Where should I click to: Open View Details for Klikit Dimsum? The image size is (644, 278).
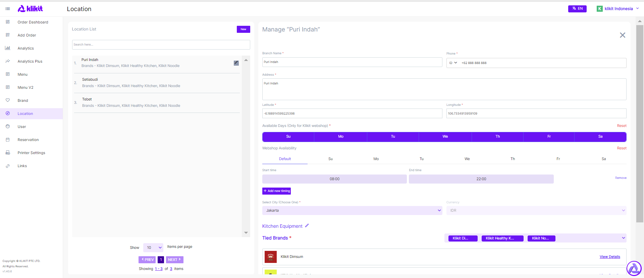(609, 257)
